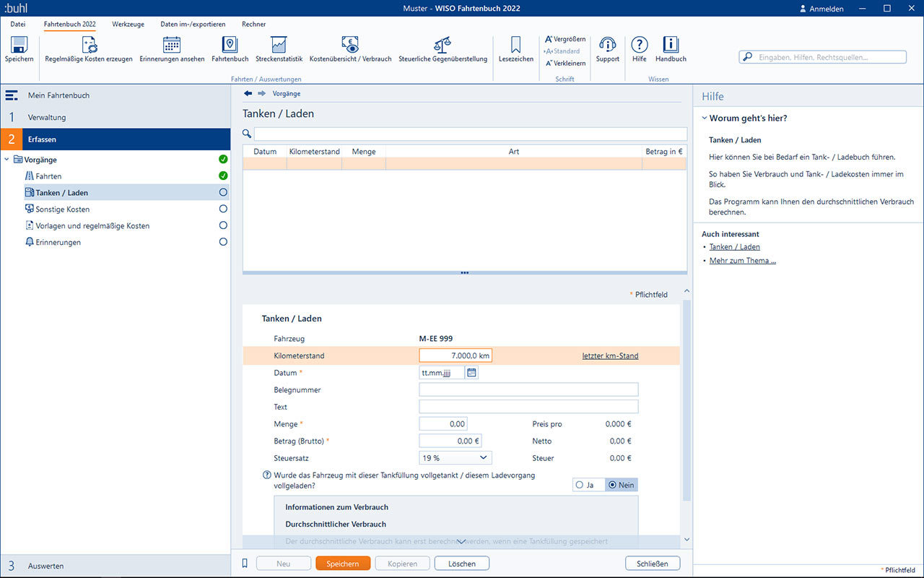Open the Hilfe question mark icon
The width and height of the screenshot is (924, 578).
click(x=640, y=45)
